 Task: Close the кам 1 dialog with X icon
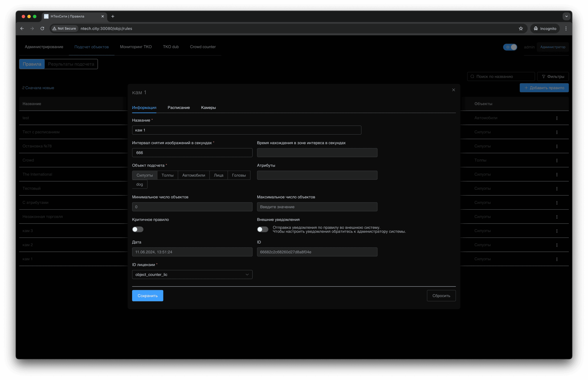[x=453, y=90]
